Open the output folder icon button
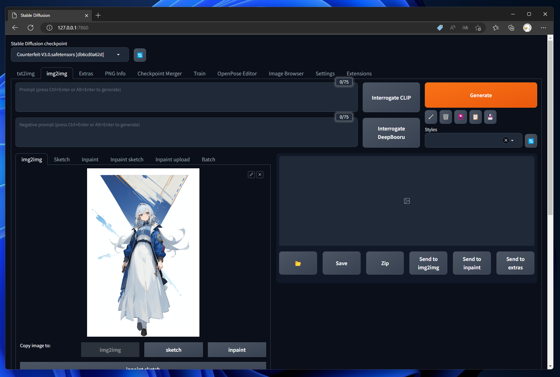 298,263
